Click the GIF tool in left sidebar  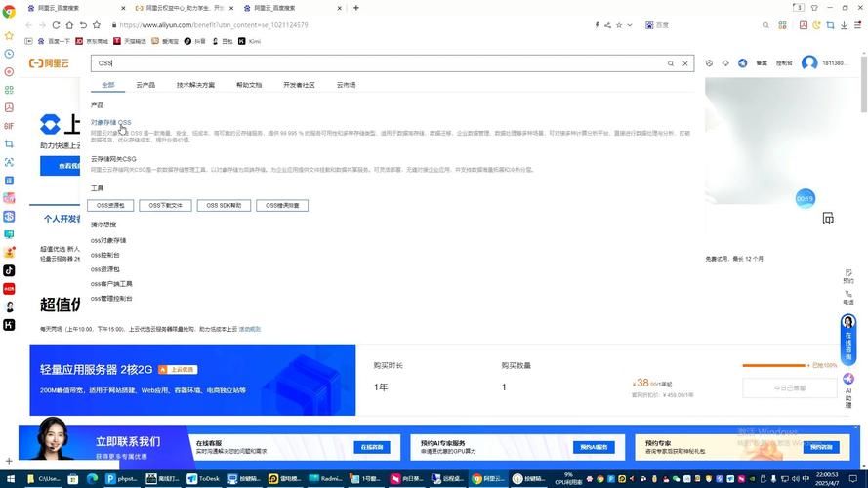(9, 126)
